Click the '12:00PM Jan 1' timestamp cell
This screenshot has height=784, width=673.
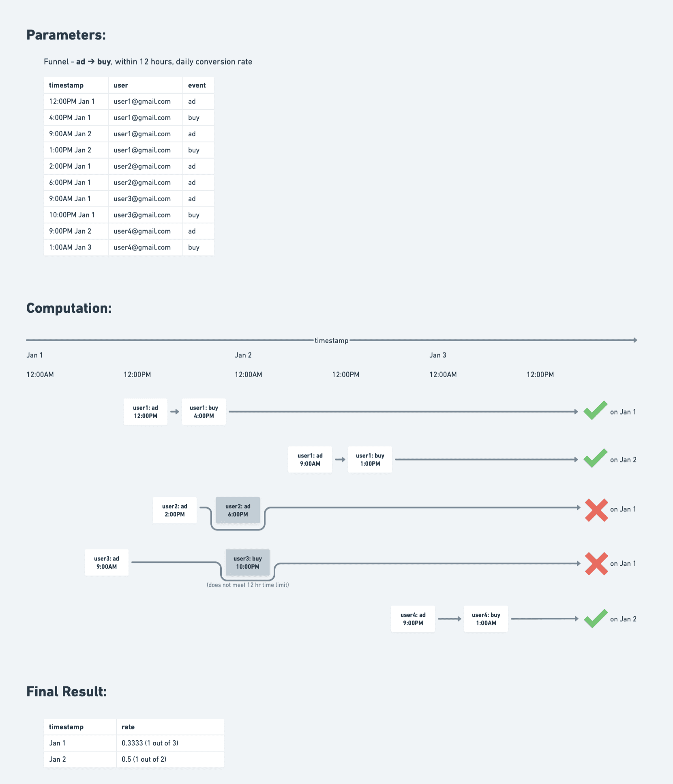76,101
